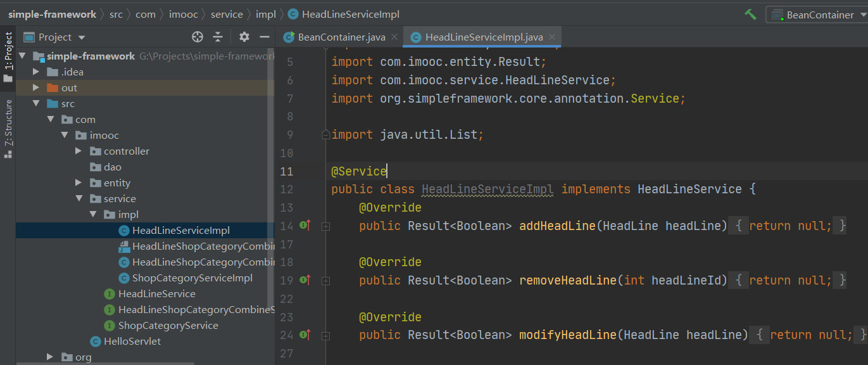Screen dimensions: 868x365
Task: Select ShopCategoryService interface in tree
Action: (168, 325)
